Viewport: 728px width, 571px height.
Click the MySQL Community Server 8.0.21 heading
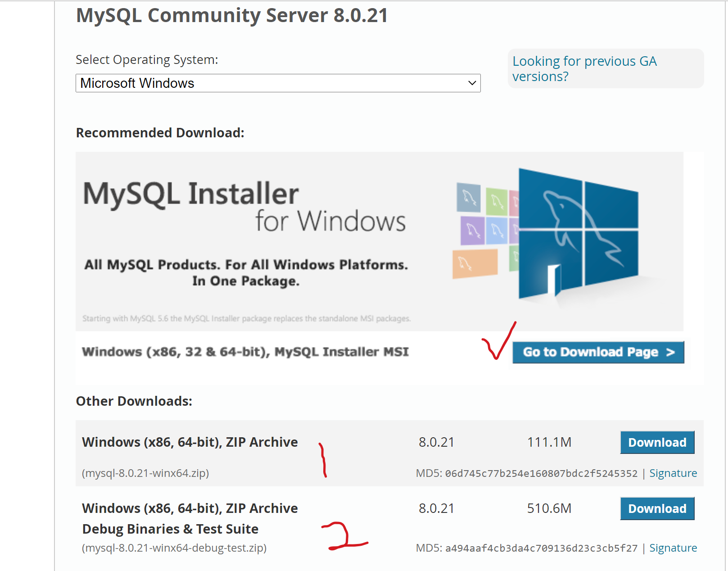[x=232, y=15]
